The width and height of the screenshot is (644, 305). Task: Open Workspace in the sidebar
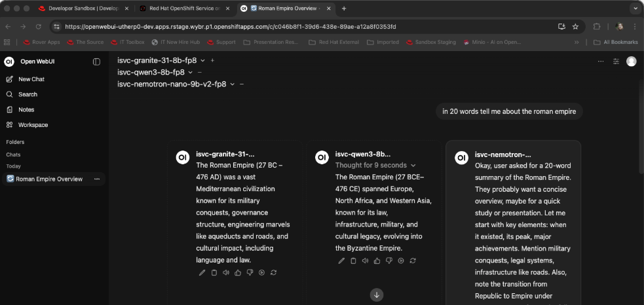click(x=32, y=124)
